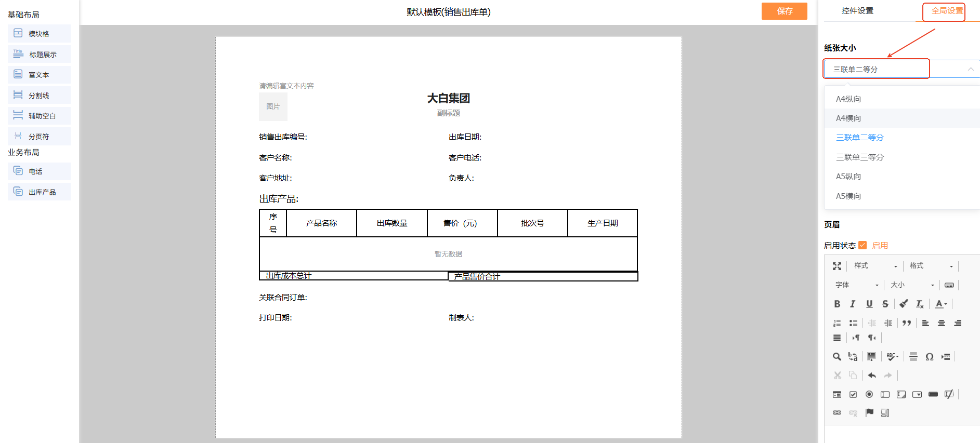Screen dimensions: 980x443
Task: Toggle underline formatting
Action: pos(869,304)
